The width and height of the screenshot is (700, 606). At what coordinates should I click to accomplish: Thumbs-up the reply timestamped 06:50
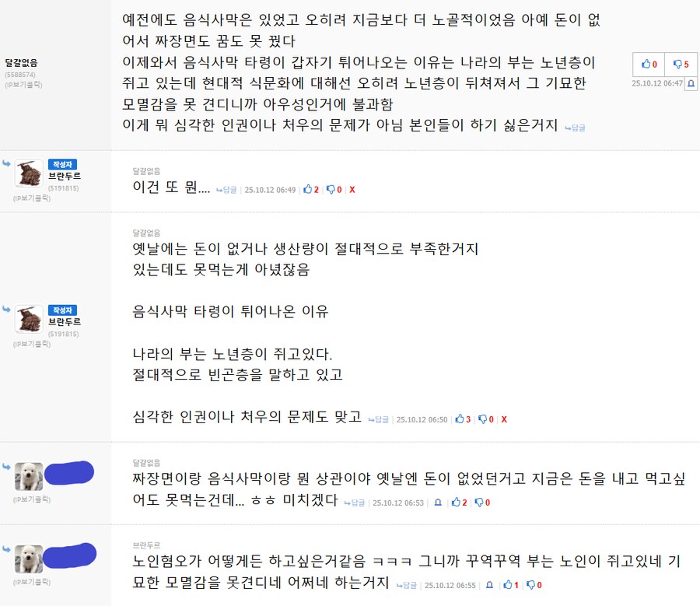(463, 419)
